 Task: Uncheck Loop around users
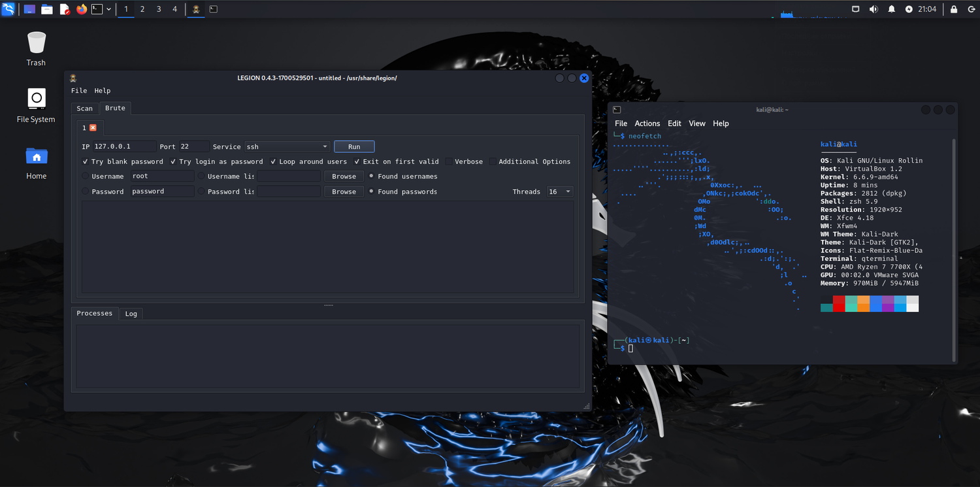pyautogui.click(x=273, y=161)
